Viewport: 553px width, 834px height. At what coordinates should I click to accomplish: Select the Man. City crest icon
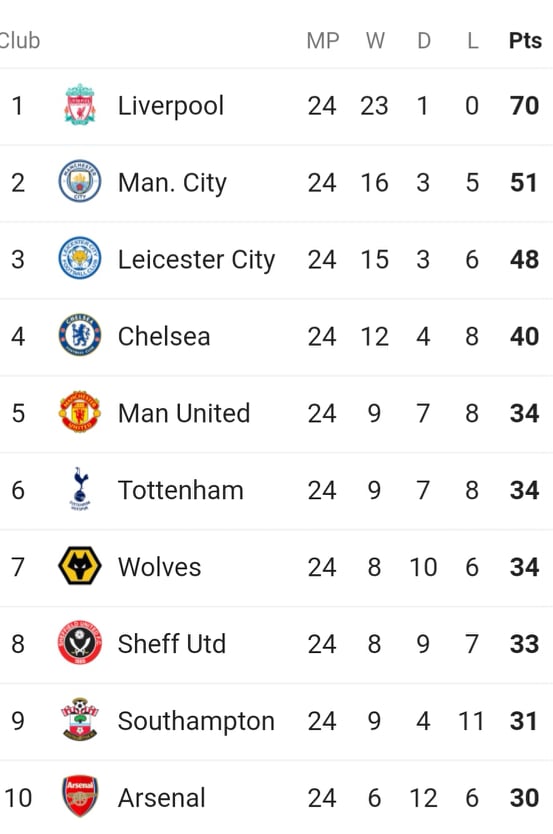coord(80,181)
